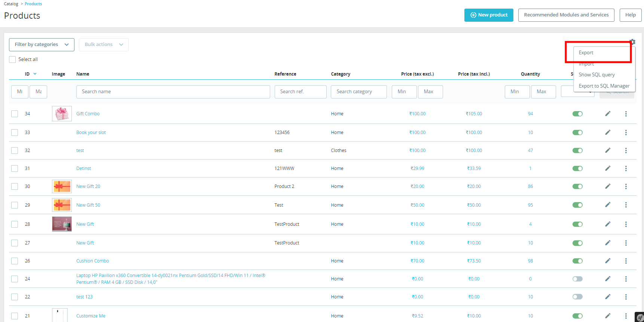Screen dimensions: 644x322
Task: Select checkbox for product ID 29
Action: pyautogui.click(x=15, y=205)
